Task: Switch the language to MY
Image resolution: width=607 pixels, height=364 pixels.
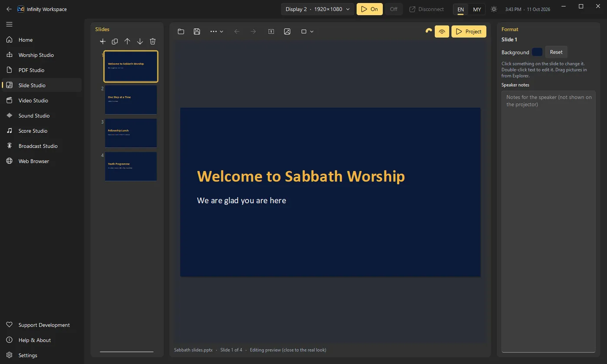Action: point(477,10)
